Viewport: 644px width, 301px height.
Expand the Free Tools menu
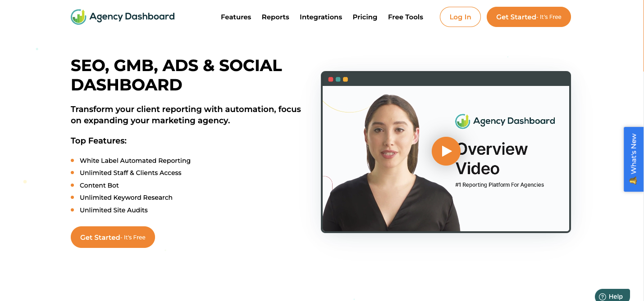406,17
